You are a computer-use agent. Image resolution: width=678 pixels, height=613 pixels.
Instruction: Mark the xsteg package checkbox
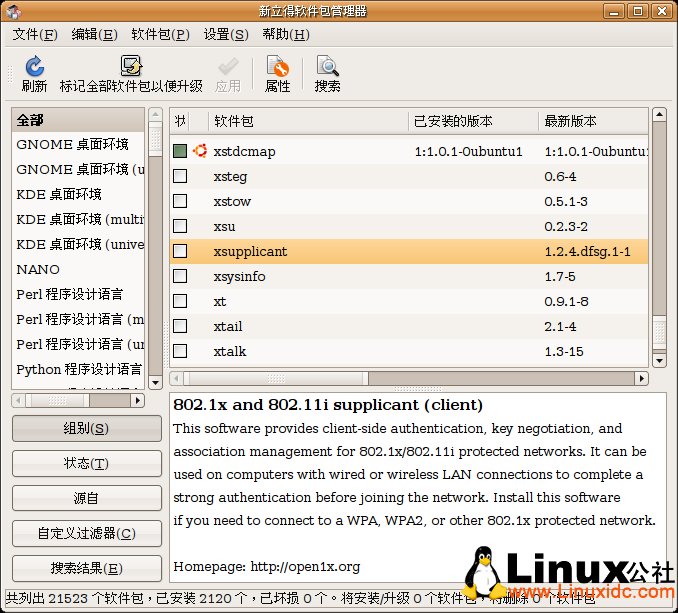tap(180, 176)
